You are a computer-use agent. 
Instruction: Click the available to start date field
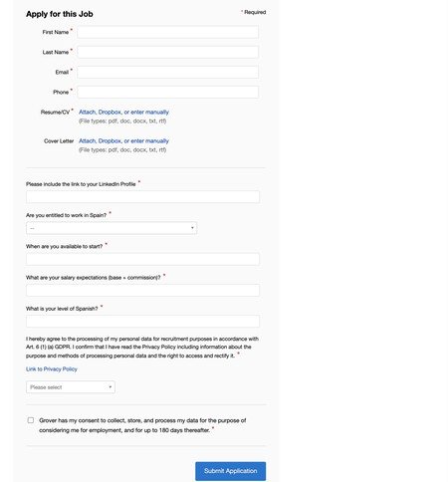click(142, 259)
